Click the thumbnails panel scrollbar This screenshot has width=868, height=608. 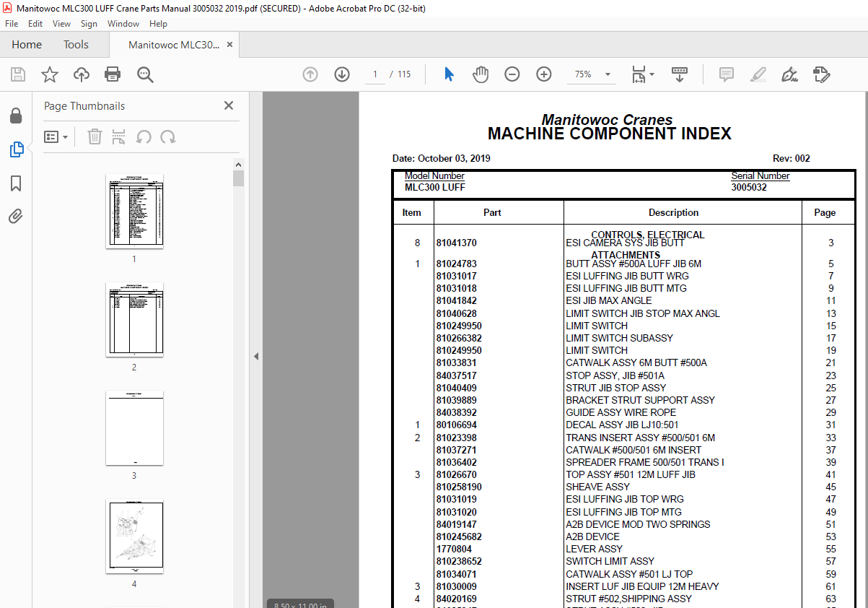point(239,178)
